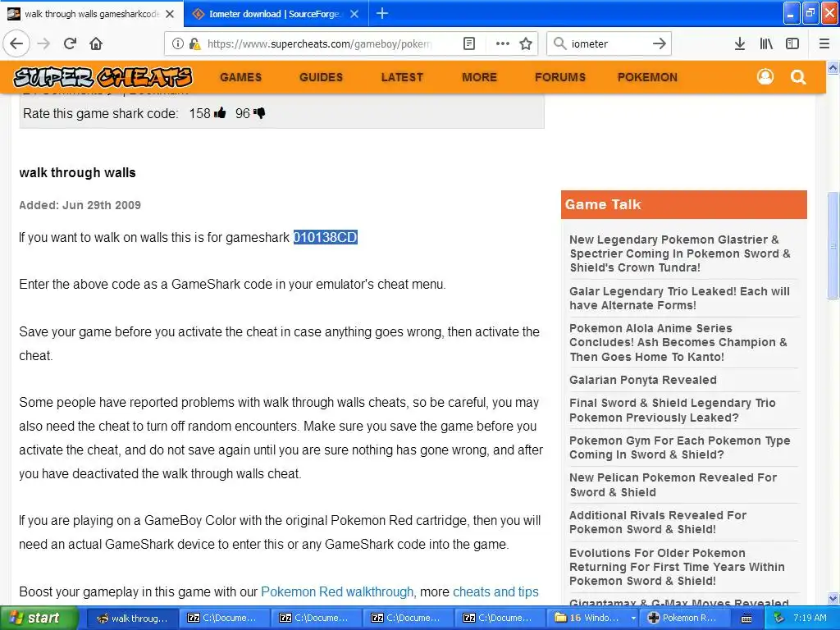
Task: Open the LATEST menu
Action: pos(402,77)
